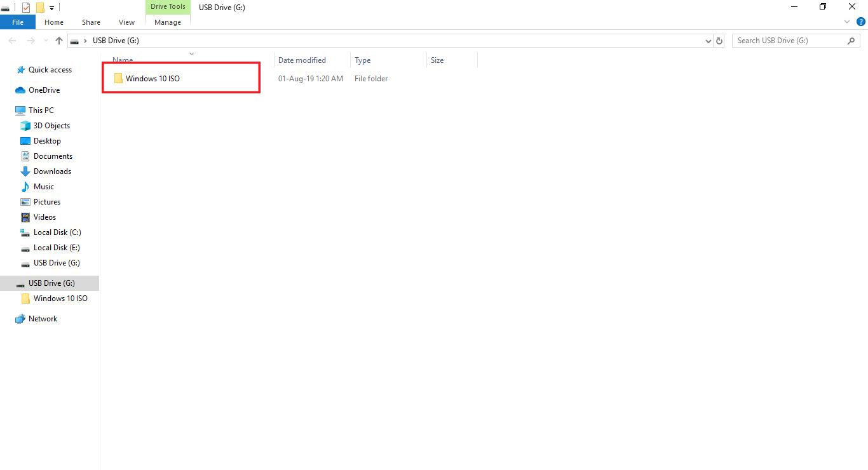Image resolution: width=868 pixels, height=470 pixels.
Task: Open Videos in the navigation pane
Action: click(x=44, y=217)
